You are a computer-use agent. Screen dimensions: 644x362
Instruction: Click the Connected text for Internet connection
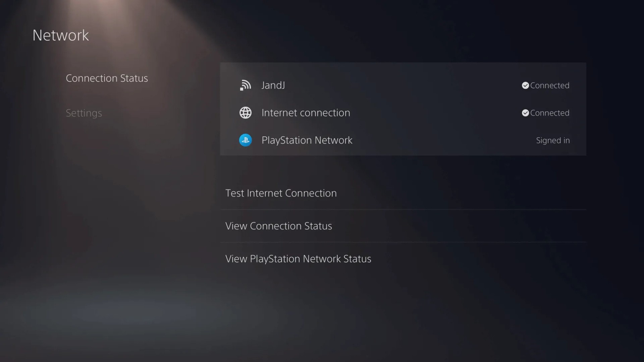tap(549, 113)
